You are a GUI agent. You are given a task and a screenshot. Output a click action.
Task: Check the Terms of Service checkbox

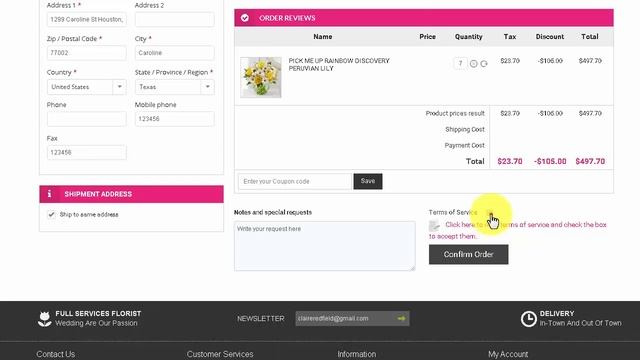489,212
